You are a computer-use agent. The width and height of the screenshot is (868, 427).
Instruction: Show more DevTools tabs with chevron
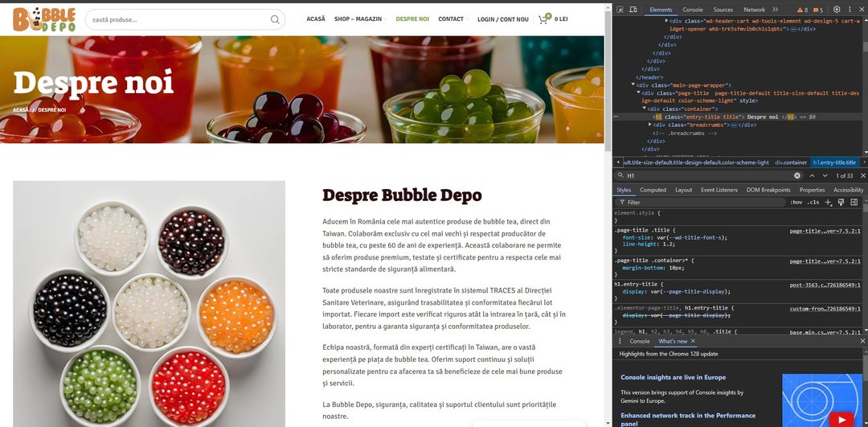775,10
